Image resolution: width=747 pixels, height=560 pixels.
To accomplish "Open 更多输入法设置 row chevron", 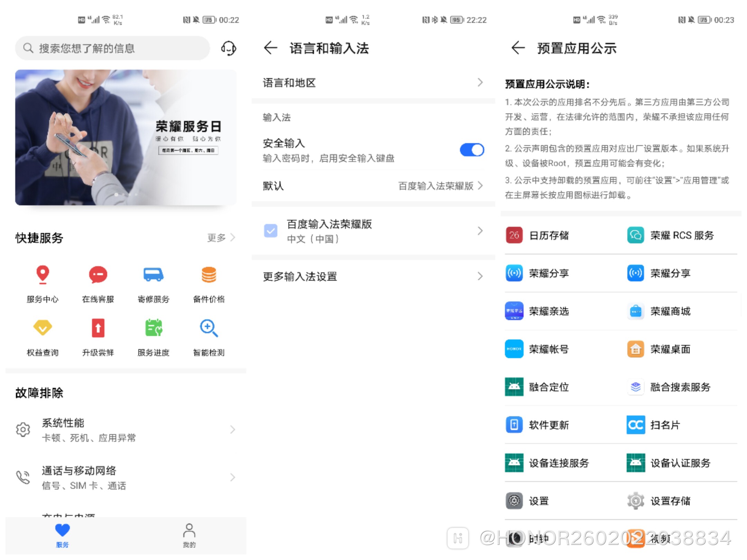I will pyautogui.click(x=480, y=276).
